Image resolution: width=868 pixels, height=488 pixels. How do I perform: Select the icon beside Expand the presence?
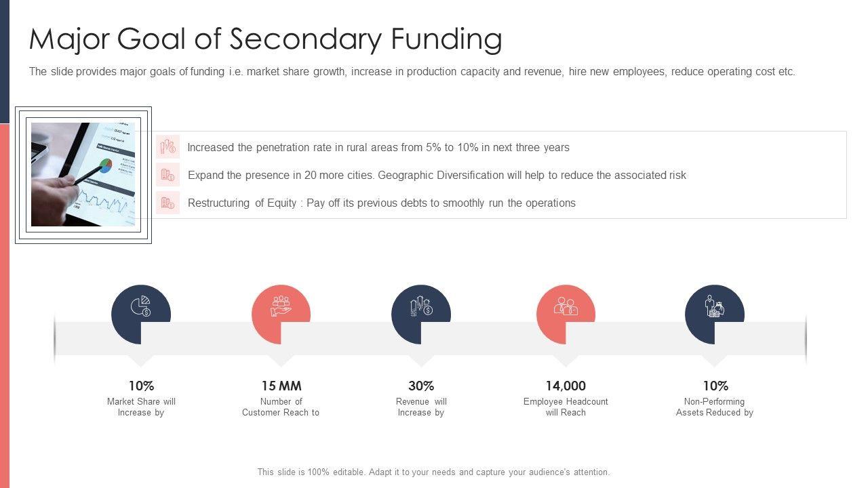point(167,175)
